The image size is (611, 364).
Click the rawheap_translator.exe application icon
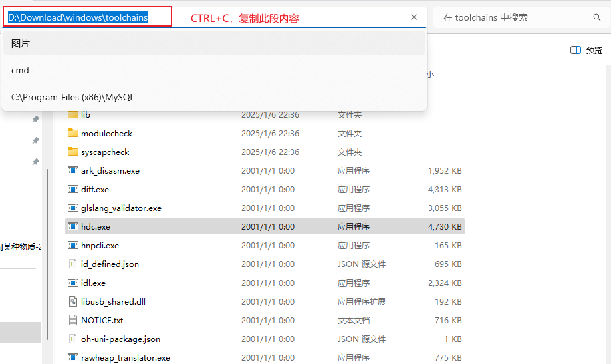coord(72,357)
